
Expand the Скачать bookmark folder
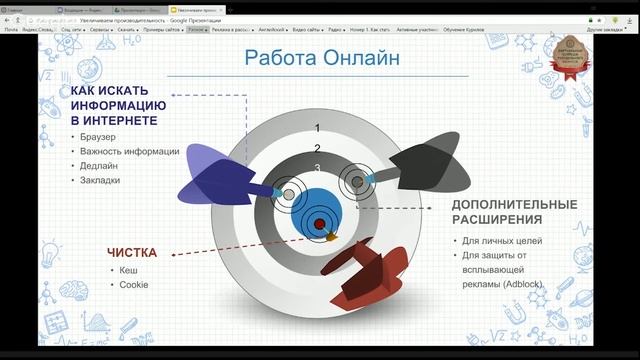128,30
